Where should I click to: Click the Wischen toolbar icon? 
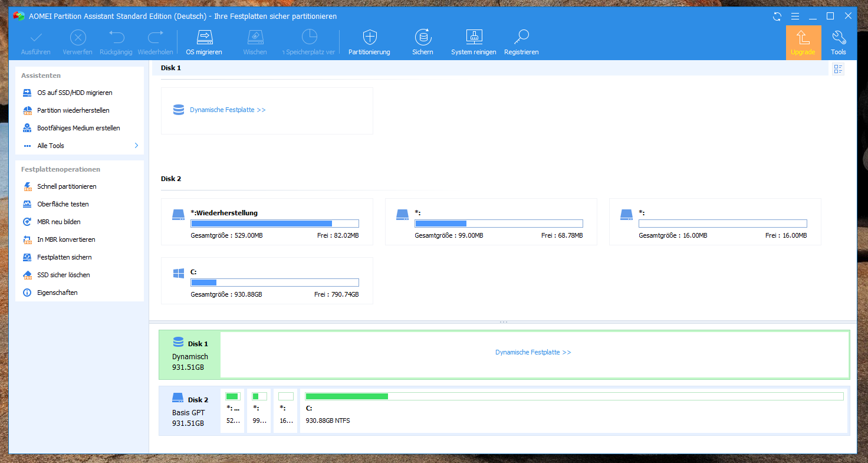click(x=255, y=38)
